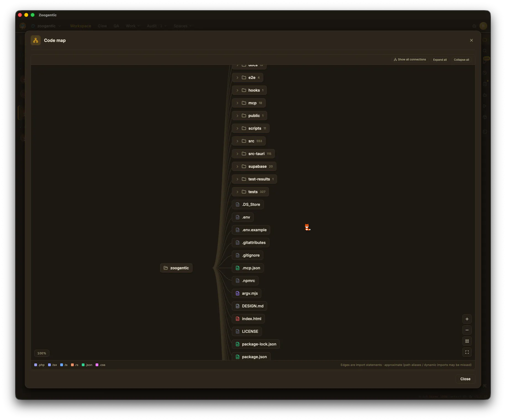Viewport: 506px width, 420px height.
Task: Click the .css legend color swatch
Action: click(x=97, y=365)
